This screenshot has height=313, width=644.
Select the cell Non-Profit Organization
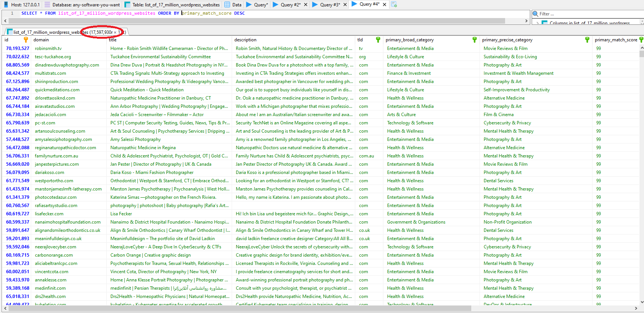point(507,222)
